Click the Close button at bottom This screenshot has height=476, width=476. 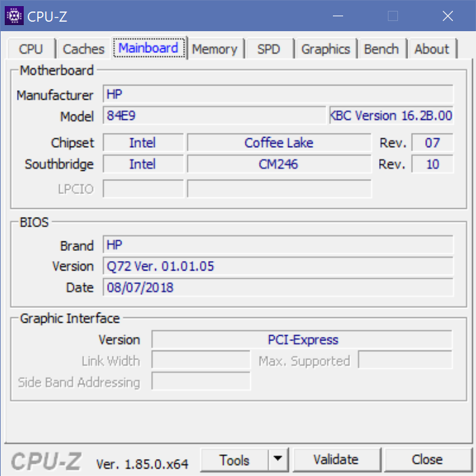(x=427, y=460)
